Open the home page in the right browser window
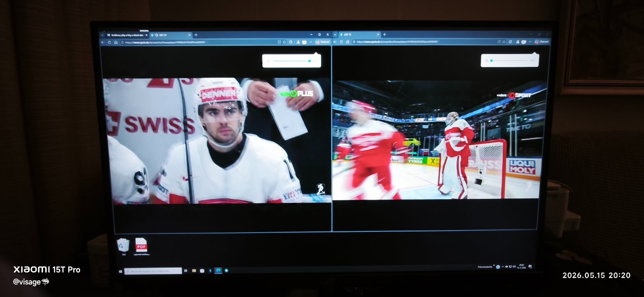Viewport: 644px width, 297px height. 347,42
